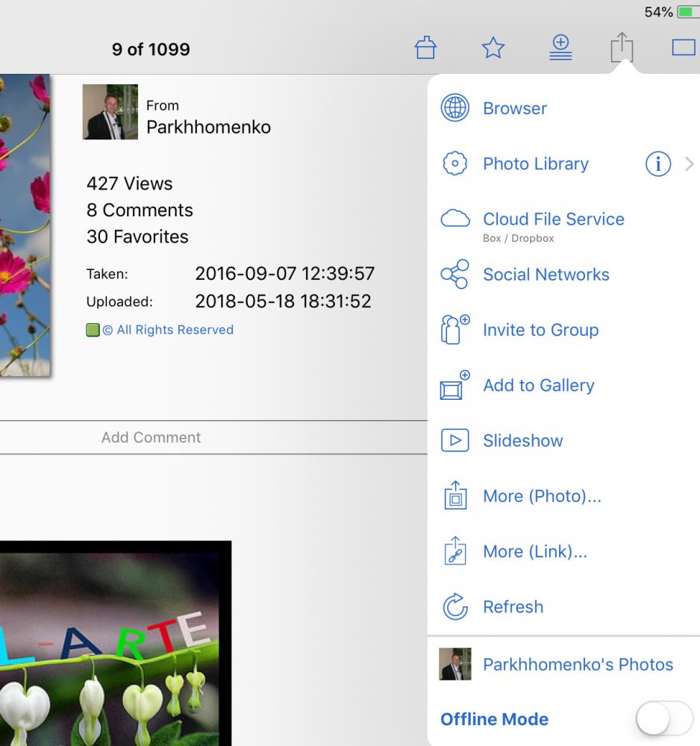Screen dimensions: 700x746
Task: Favorite this photo with star icon
Action: [x=493, y=48]
